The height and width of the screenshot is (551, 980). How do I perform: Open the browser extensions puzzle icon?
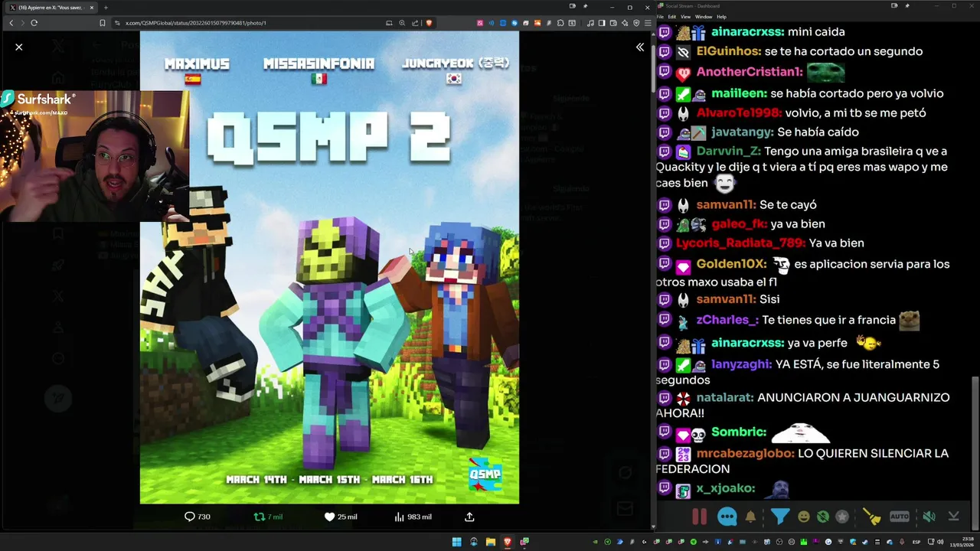[x=560, y=23]
